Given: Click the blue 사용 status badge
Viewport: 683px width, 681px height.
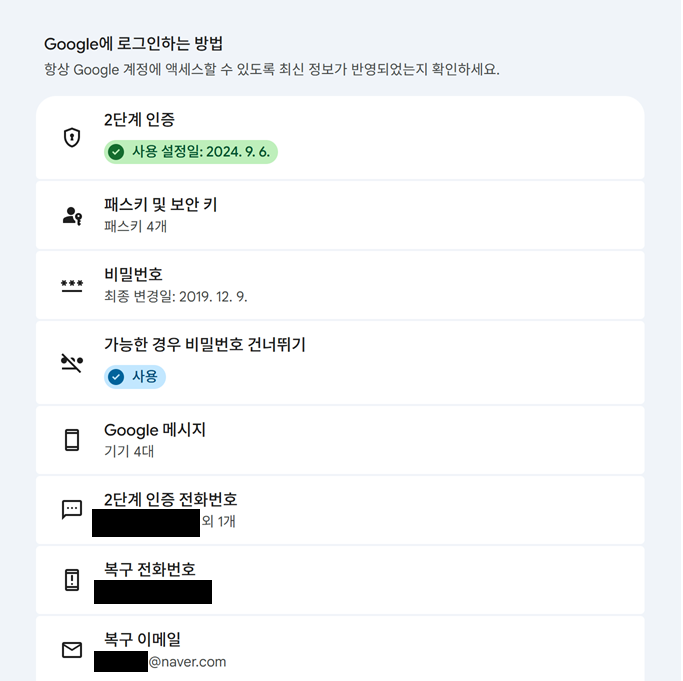Looking at the screenshot, I should [135, 377].
